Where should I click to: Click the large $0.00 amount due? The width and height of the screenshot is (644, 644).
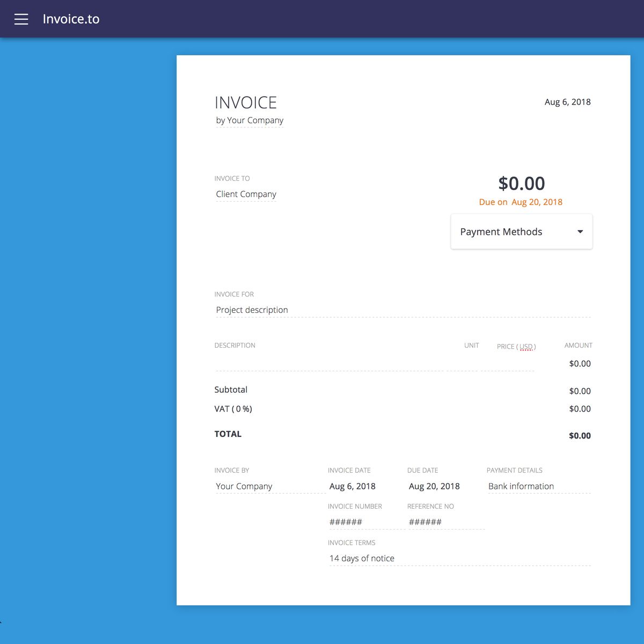tap(522, 184)
